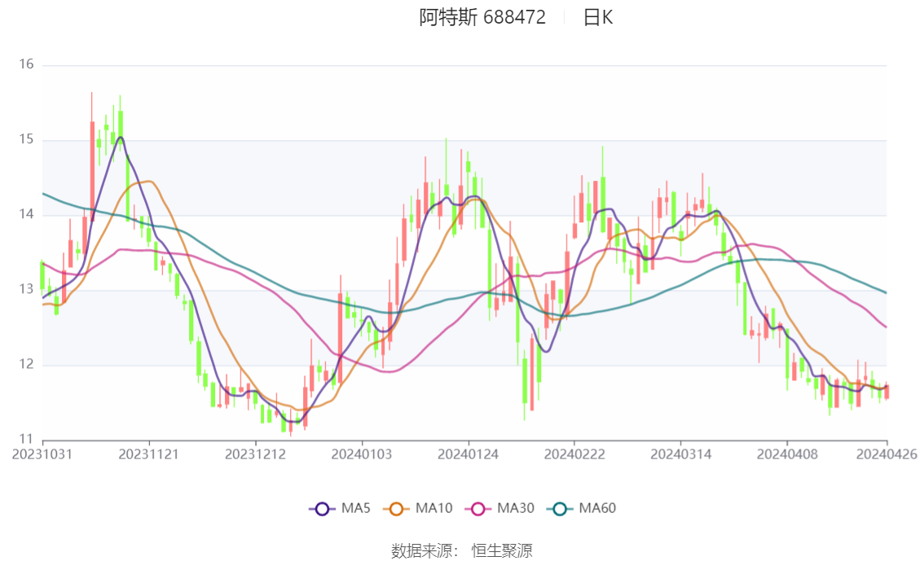Viewport: 924px width, 561px height.
Task: Select the 20240103 date axis label
Action: pyautogui.click(x=361, y=454)
